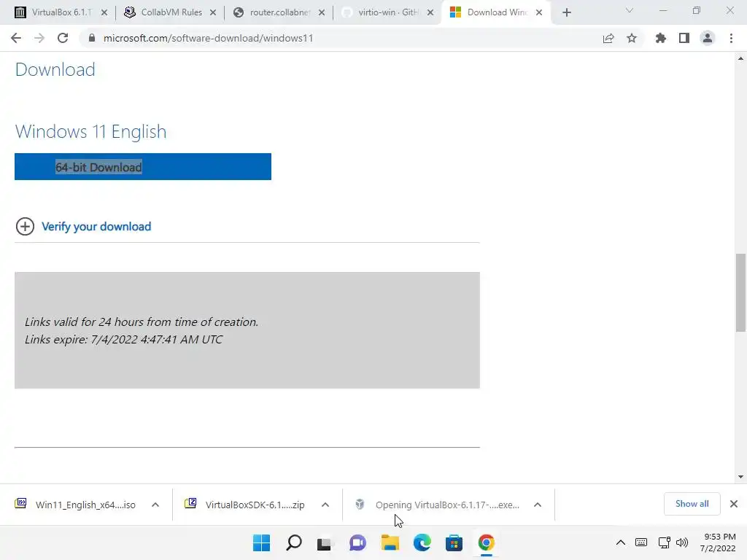Viewport: 747px width, 560px height.
Task: Expand the Verify your download section
Action: pyautogui.click(x=25, y=226)
